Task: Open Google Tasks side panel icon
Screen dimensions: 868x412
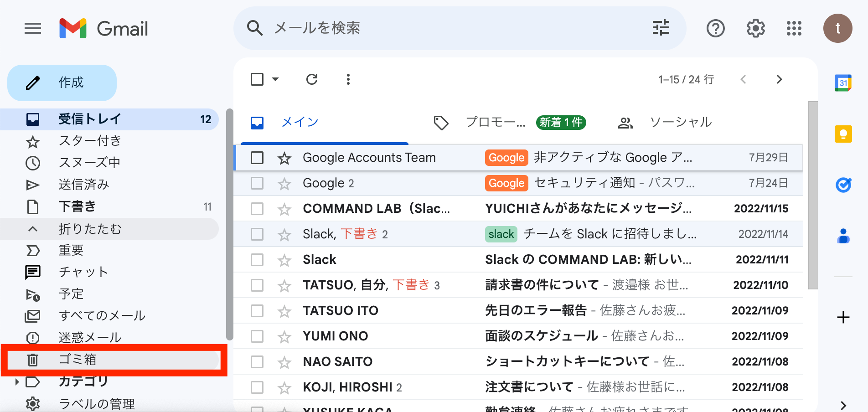Action: tap(843, 185)
